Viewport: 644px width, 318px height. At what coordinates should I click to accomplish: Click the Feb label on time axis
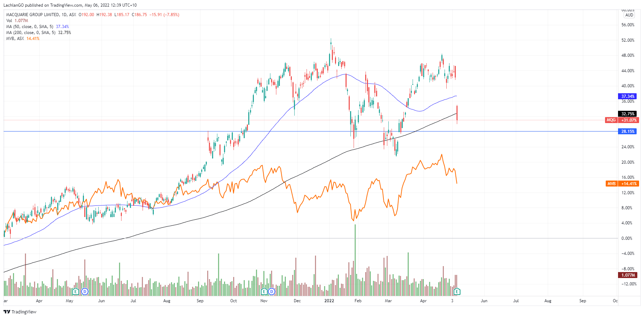[x=358, y=301]
